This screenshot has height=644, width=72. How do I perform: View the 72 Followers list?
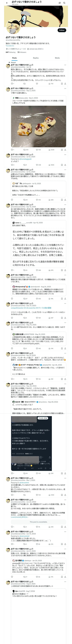point(22,52)
